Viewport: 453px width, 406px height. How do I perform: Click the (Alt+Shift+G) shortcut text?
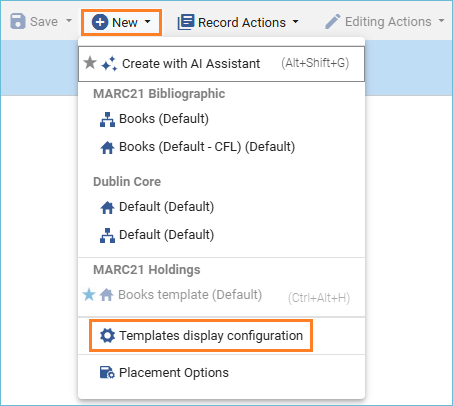[315, 63]
